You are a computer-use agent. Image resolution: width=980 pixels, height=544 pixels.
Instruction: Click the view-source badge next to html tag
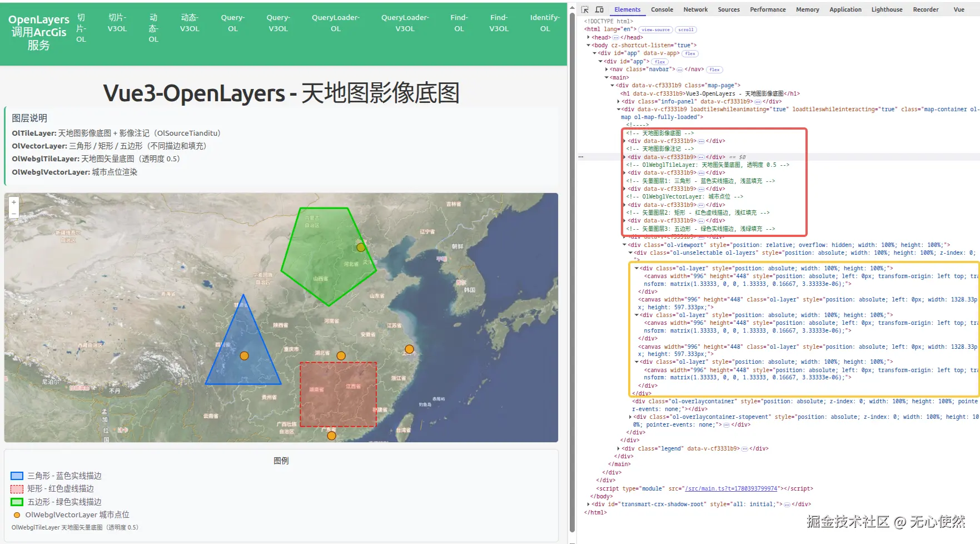(655, 29)
